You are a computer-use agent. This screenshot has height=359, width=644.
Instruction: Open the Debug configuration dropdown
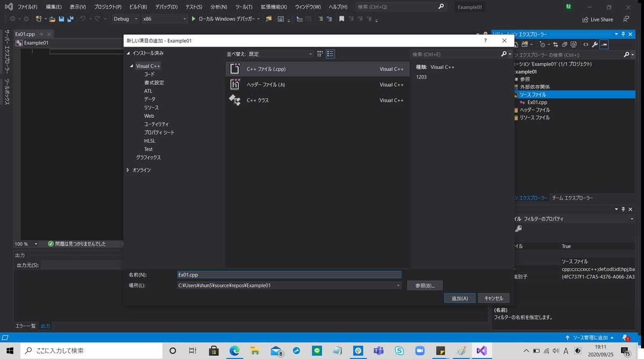point(125,19)
